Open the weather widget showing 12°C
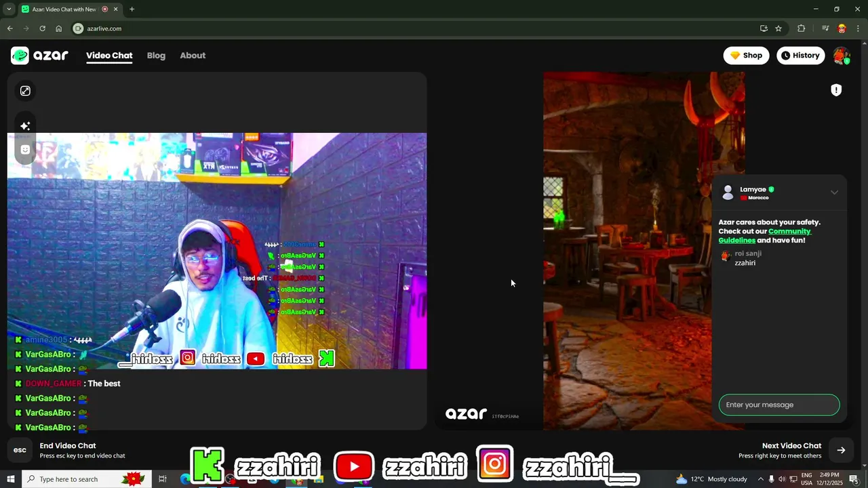The width and height of the screenshot is (868, 488). point(711,479)
